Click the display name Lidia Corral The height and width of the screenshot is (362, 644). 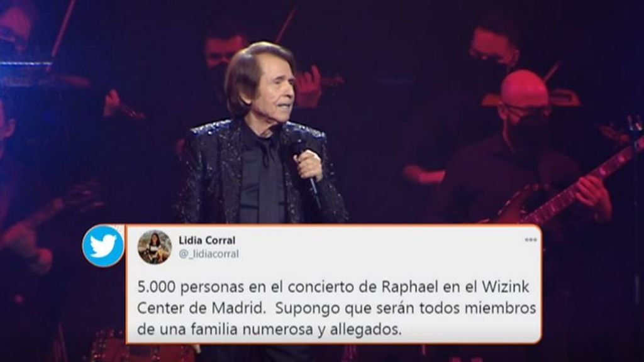(x=207, y=240)
